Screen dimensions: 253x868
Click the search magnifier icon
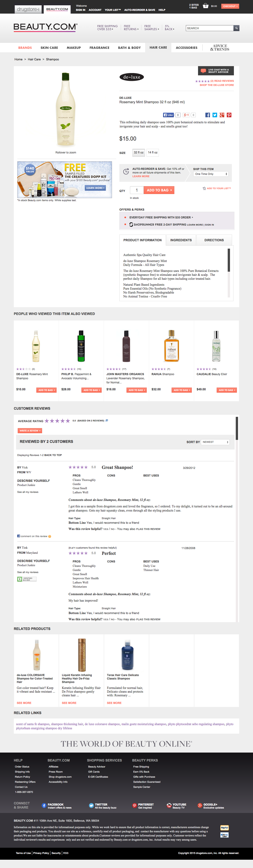click(x=236, y=28)
